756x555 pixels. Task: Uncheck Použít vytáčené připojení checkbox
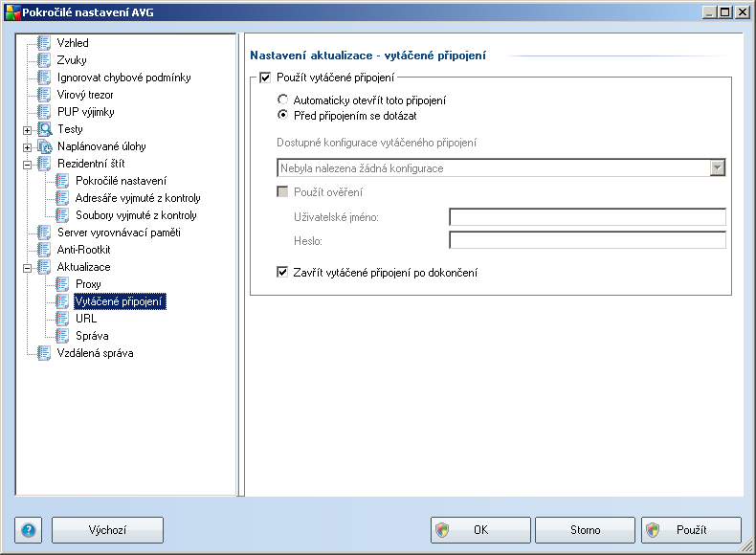click(x=265, y=78)
